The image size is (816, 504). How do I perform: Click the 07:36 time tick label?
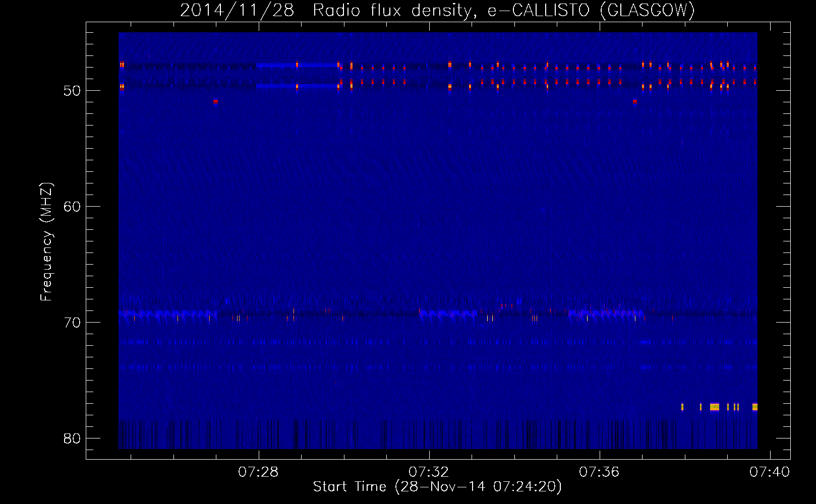pos(599,472)
